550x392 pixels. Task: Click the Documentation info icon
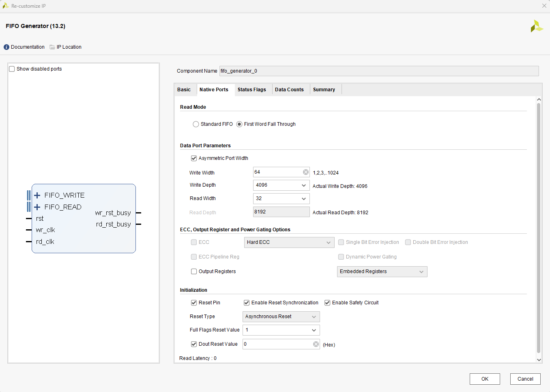click(6, 47)
